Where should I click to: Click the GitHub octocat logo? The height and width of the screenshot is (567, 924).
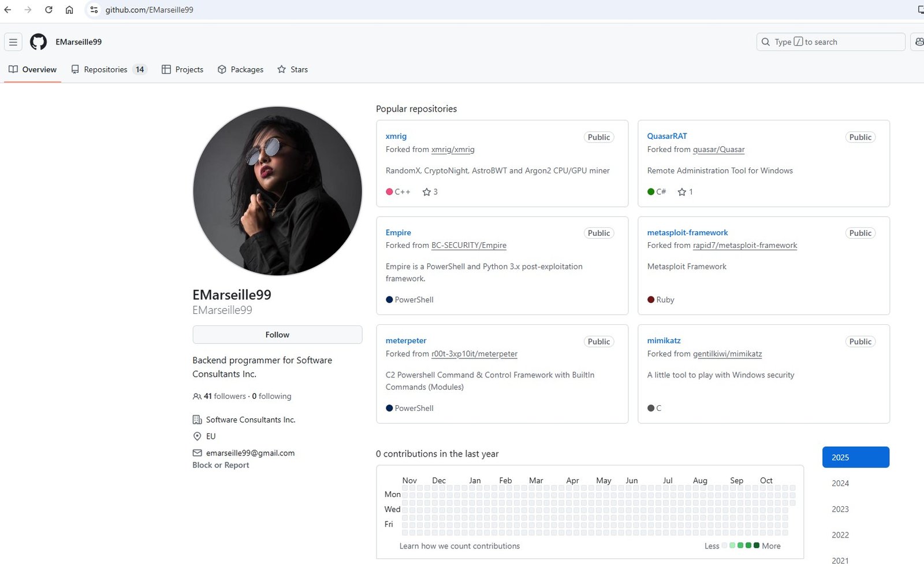(37, 42)
